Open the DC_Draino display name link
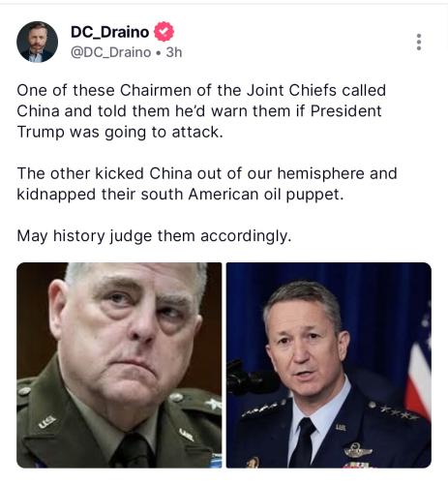This screenshot has height=484, width=448. point(109,32)
